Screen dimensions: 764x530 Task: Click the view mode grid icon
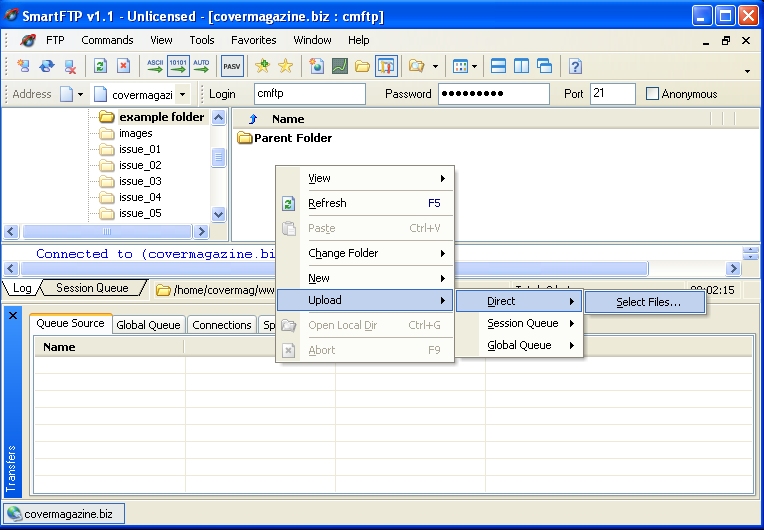coord(460,66)
